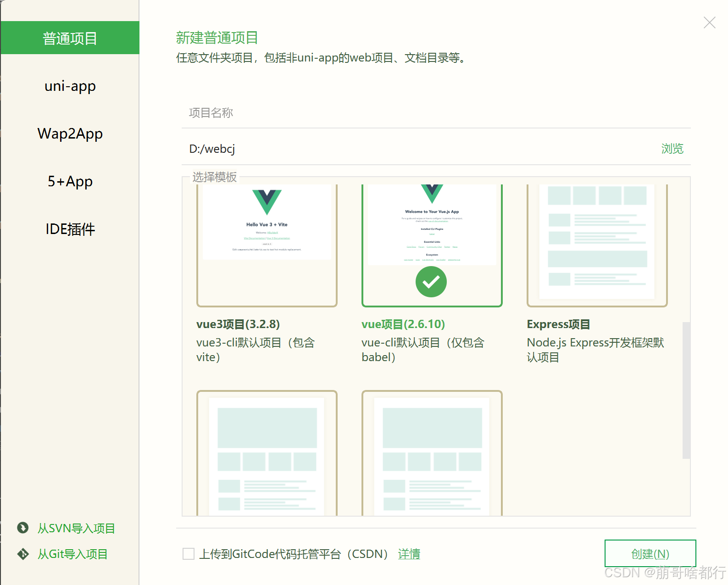The width and height of the screenshot is (728, 585).
Task: Select the vue项目(2.6.10) template thumbnail
Action: 432,245
